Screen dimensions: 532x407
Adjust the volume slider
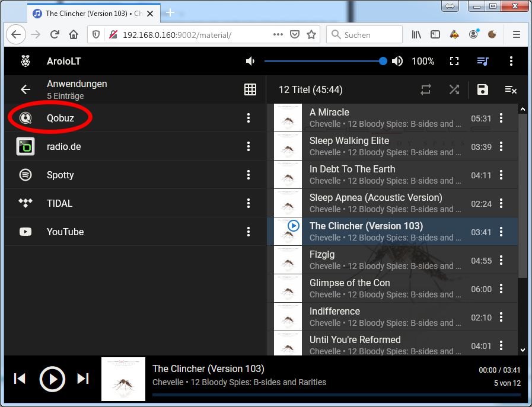326,62
